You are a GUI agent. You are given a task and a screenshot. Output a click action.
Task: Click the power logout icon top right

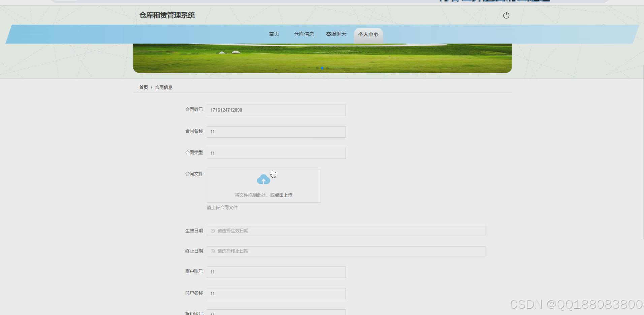coord(506,15)
